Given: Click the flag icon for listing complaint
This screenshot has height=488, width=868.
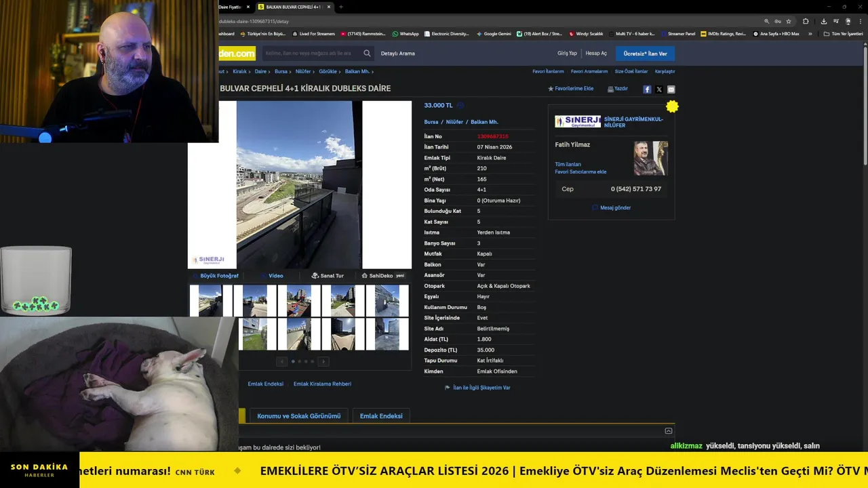Looking at the screenshot, I should coord(448,388).
